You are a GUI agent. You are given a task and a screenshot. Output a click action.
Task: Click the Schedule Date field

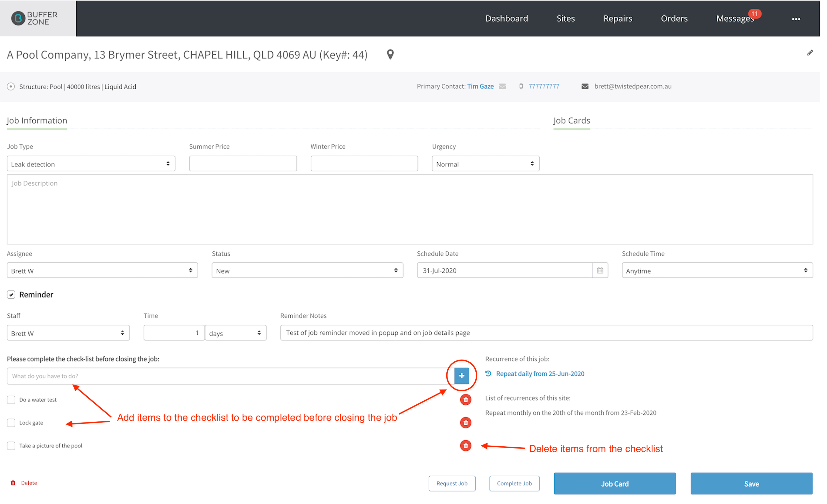[x=504, y=270]
